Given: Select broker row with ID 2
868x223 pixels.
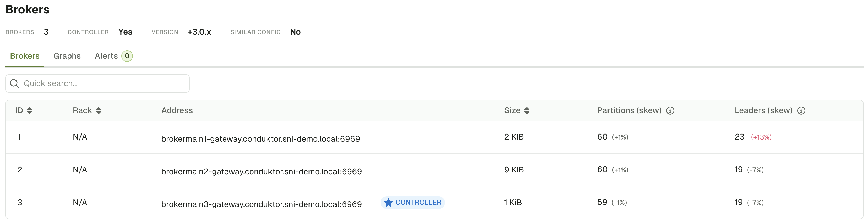Looking at the screenshot, I should (434, 170).
